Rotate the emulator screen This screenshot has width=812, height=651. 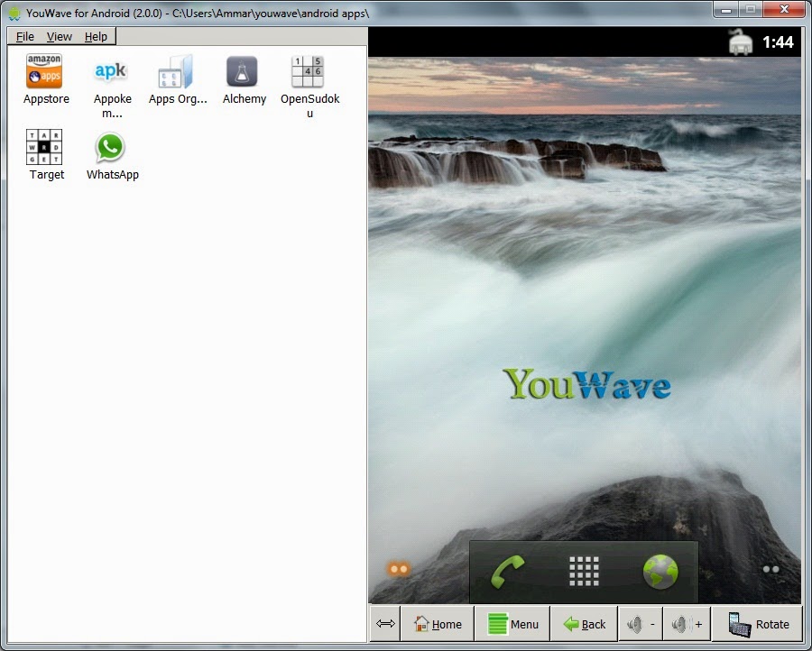coord(759,624)
